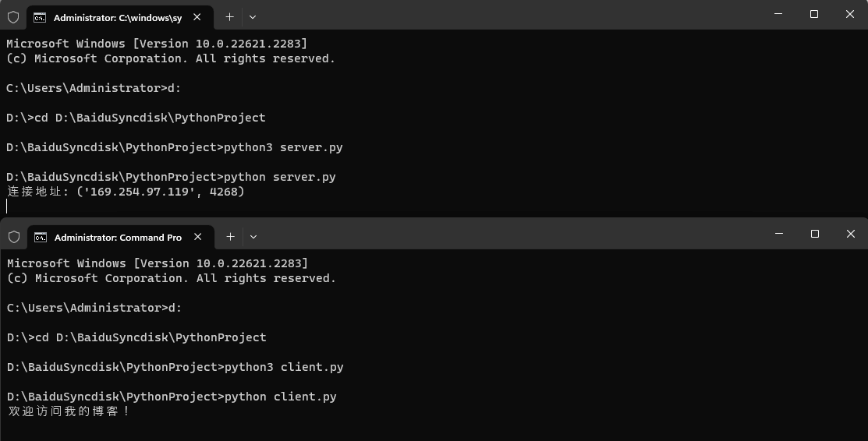Click the admin shield icon in the client terminal window
This screenshot has height=441, width=868.
click(13, 236)
